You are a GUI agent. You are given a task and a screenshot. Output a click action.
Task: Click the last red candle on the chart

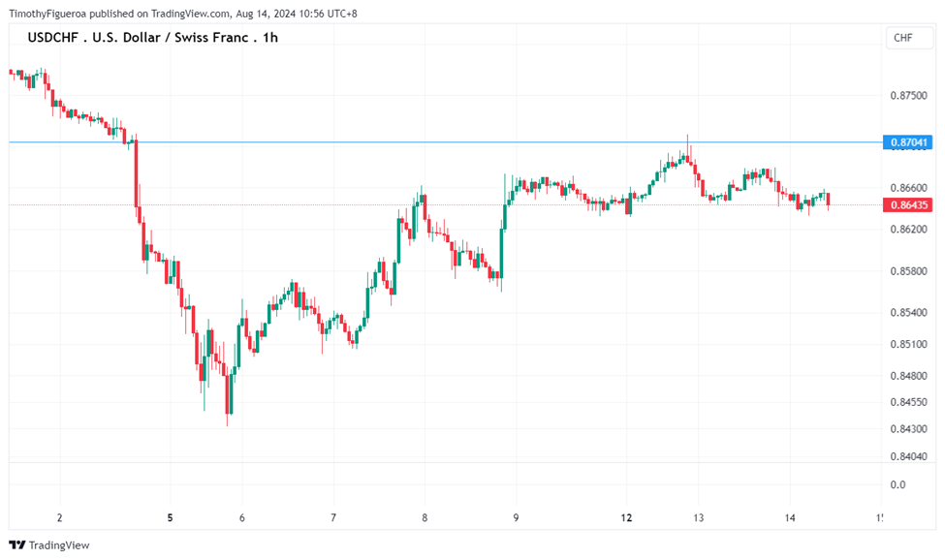(829, 200)
